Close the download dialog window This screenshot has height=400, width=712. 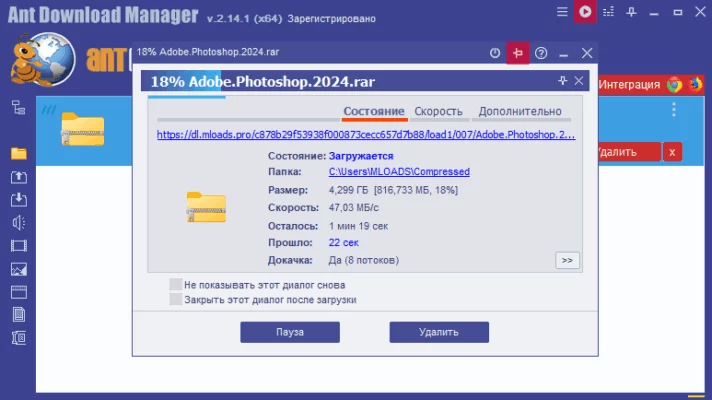tap(587, 53)
